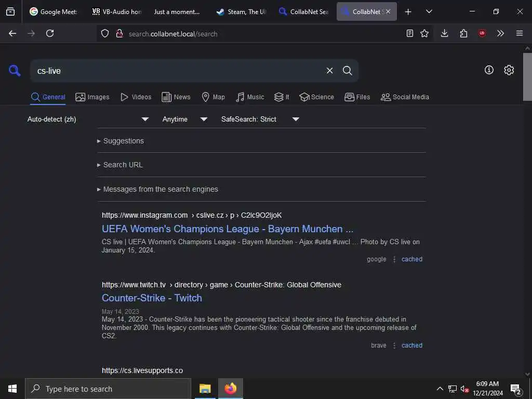Open the Counter-Strike - Twitch result

tap(152, 298)
